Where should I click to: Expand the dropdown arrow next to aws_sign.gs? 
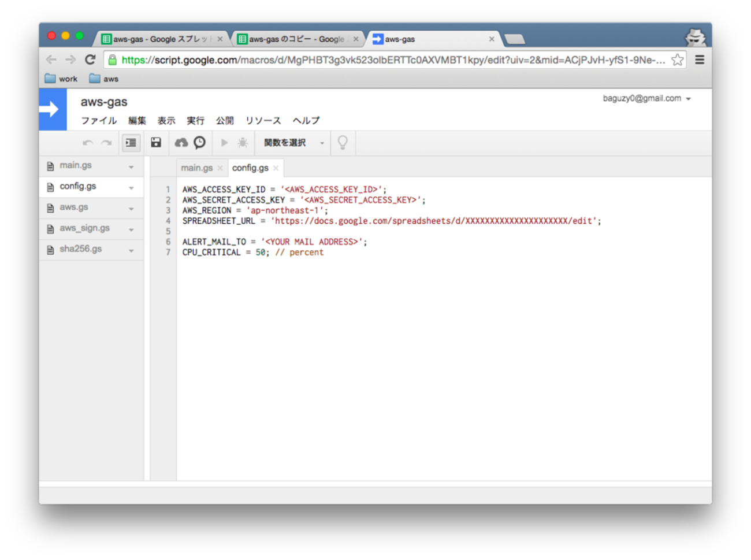[132, 229]
